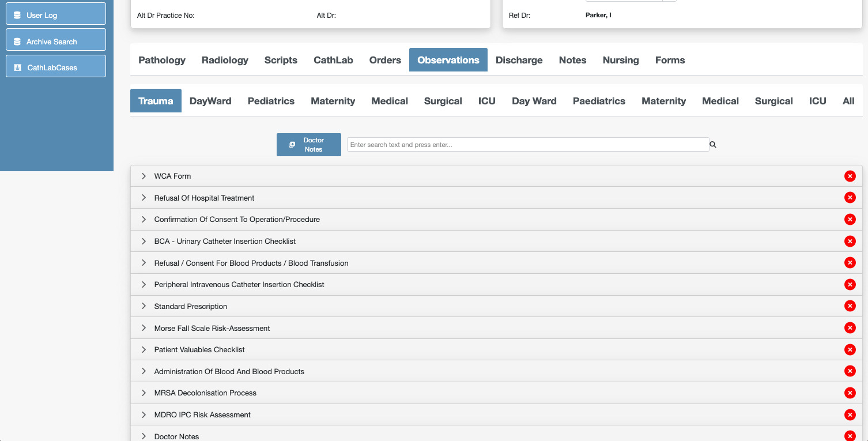868x441 pixels.
Task: Open the Forms tab
Action: click(x=670, y=60)
